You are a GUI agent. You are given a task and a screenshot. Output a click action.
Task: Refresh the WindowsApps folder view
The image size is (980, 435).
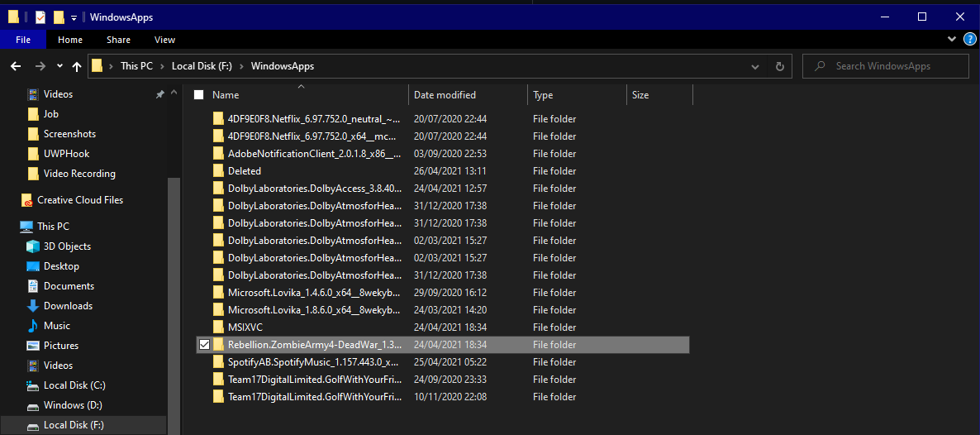click(779, 65)
